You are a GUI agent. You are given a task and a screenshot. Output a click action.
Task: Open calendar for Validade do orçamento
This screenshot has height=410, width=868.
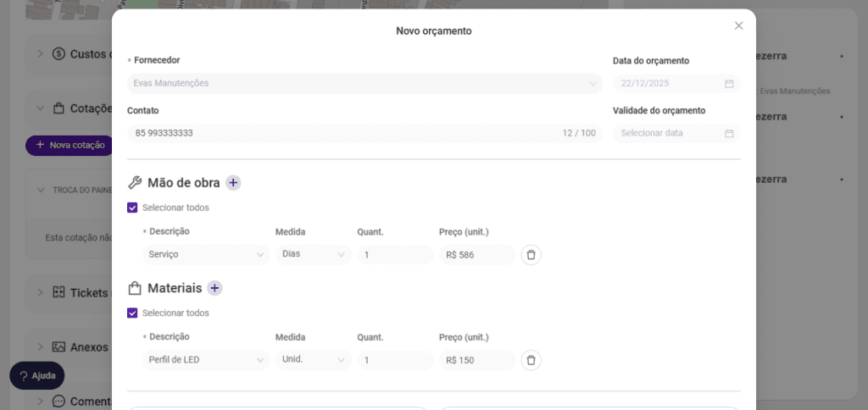tap(728, 134)
